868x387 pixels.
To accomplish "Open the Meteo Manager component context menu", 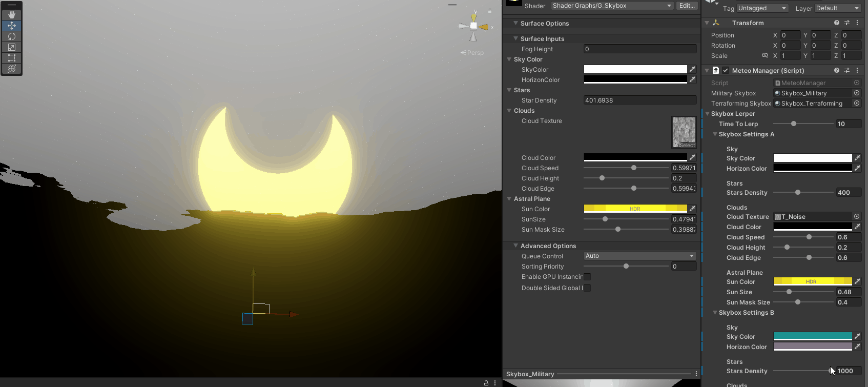I will click(x=857, y=70).
